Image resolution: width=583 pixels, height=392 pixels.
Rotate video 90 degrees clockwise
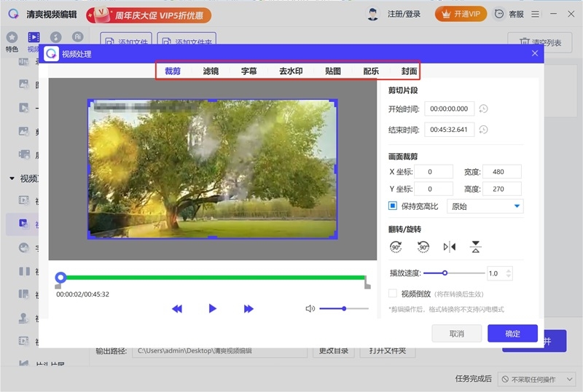(396, 246)
